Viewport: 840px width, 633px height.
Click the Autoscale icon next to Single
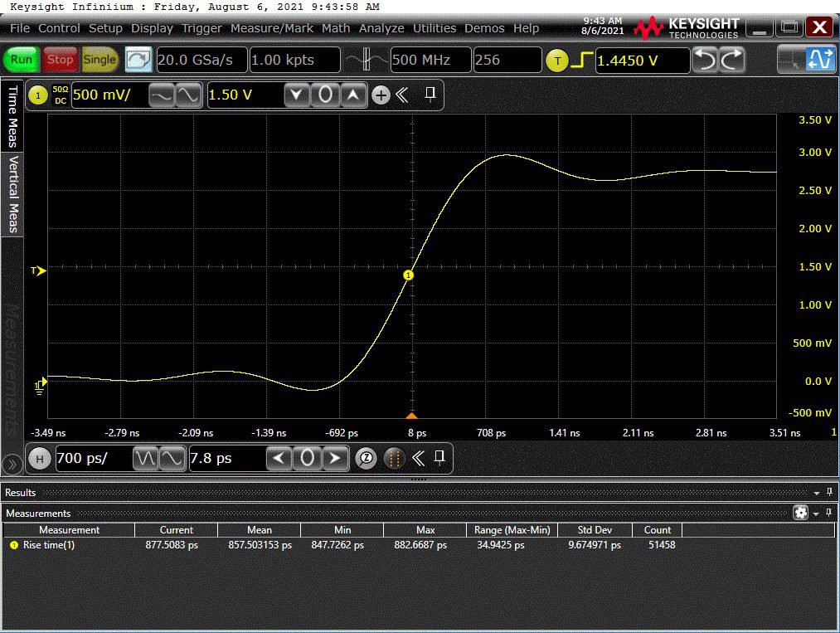click(138, 60)
